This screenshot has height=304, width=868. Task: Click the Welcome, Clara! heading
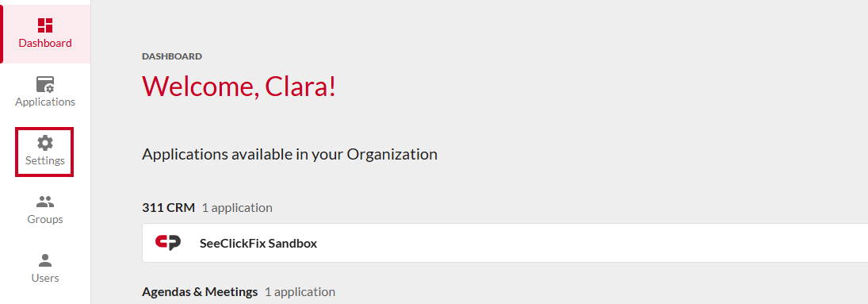coord(239,86)
